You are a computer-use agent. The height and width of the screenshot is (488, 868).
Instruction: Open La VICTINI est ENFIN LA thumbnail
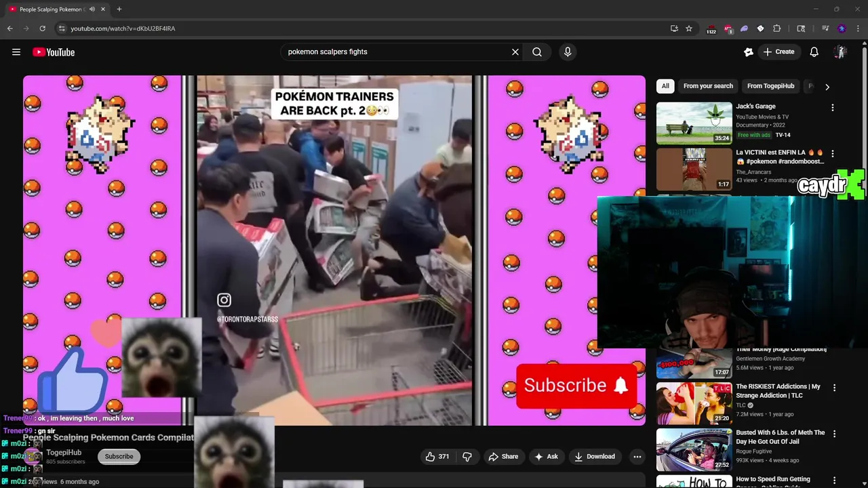pyautogui.click(x=694, y=169)
